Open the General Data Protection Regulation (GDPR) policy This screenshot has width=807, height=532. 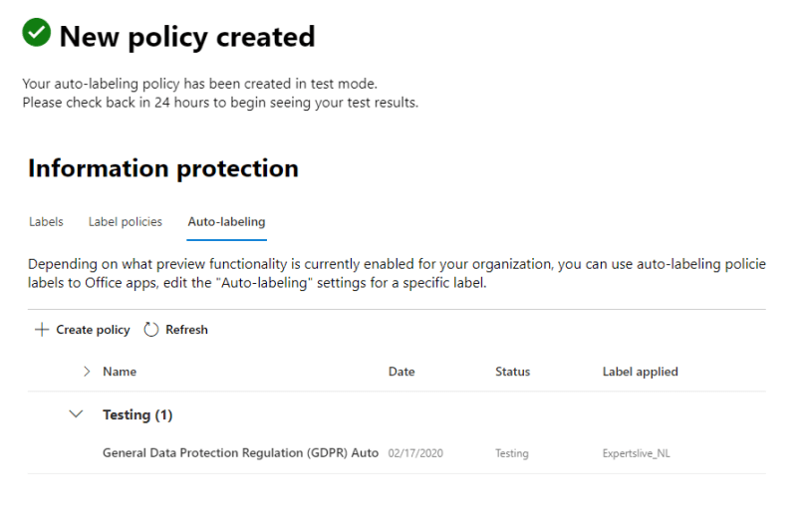pyautogui.click(x=240, y=453)
